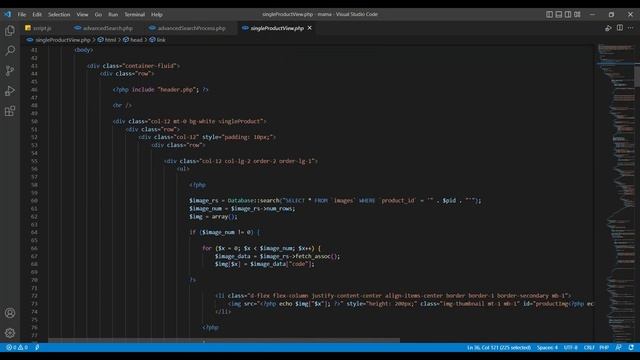Open the Accounts menu icon
The width and height of the screenshot is (640, 360).
(x=10, y=313)
